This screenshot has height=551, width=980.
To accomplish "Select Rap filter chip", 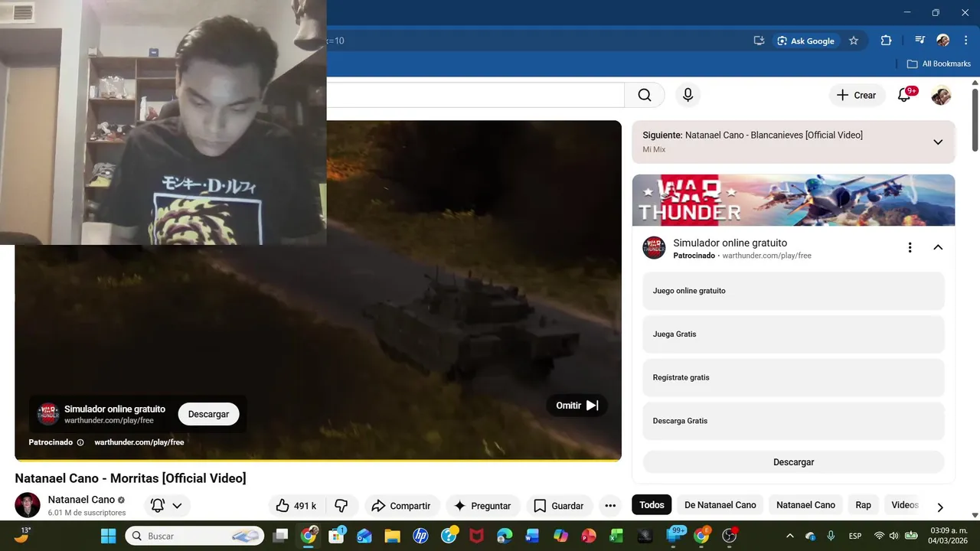I will [863, 505].
